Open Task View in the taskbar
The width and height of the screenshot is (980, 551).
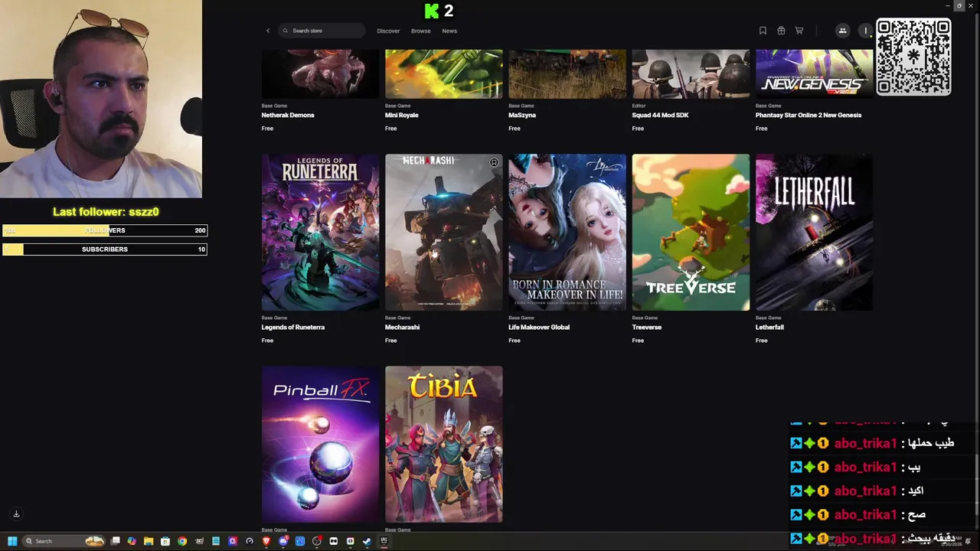click(116, 541)
